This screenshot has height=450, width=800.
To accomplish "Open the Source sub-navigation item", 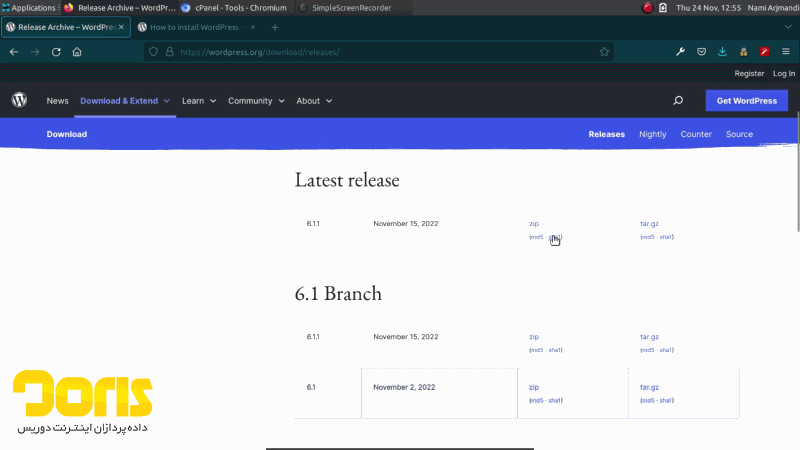I will pyautogui.click(x=739, y=134).
